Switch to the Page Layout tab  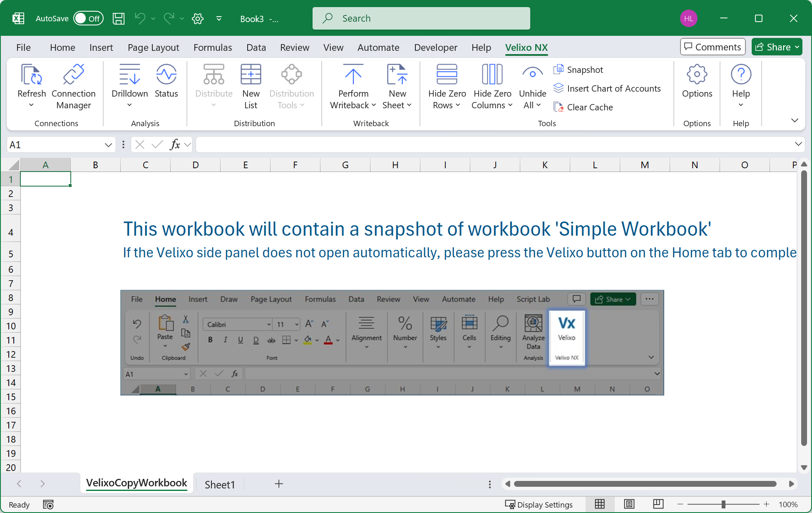pos(153,47)
